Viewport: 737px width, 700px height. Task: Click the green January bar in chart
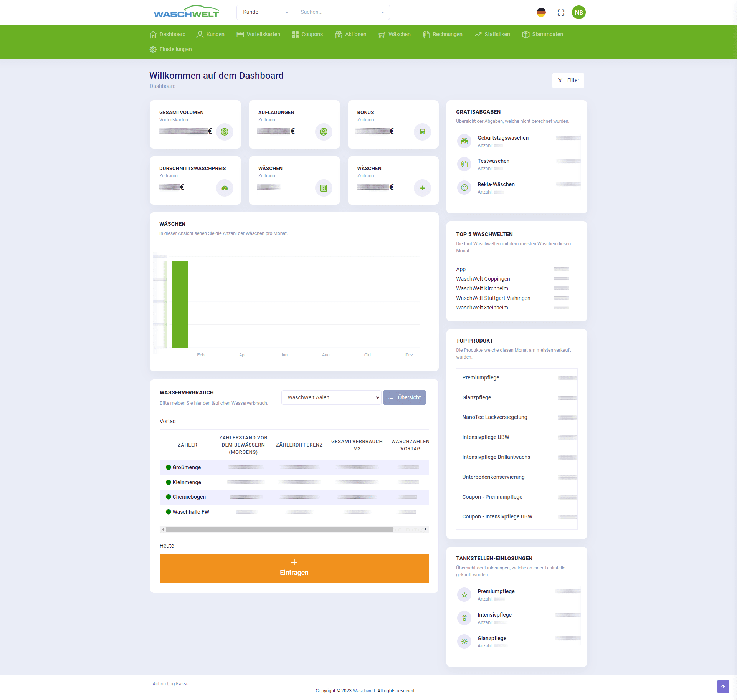(180, 304)
